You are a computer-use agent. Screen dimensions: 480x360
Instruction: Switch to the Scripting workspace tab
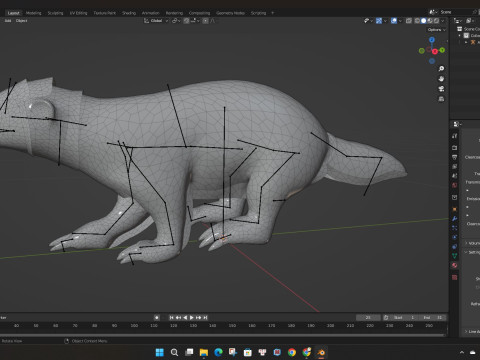click(258, 13)
